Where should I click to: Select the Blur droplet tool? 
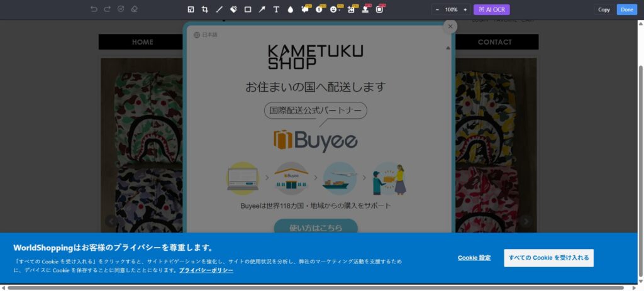(290, 9)
